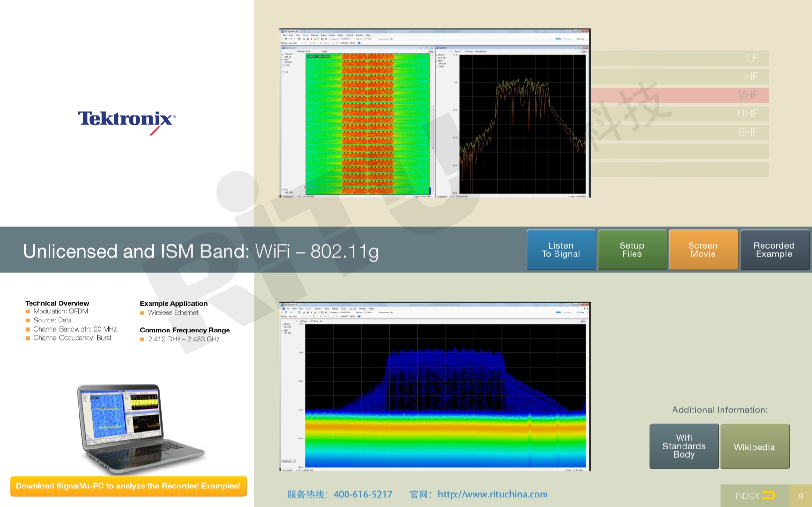Click the Download SignalVu-PC banner
Screen dimensions: 812x507
pos(129,486)
